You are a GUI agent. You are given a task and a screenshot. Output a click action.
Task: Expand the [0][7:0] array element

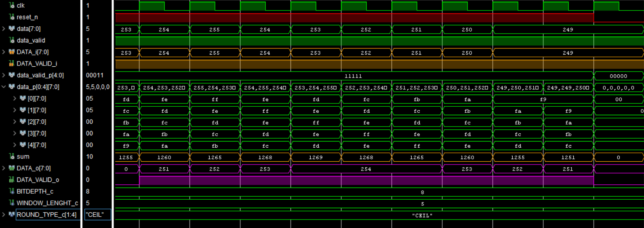coord(15,99)
